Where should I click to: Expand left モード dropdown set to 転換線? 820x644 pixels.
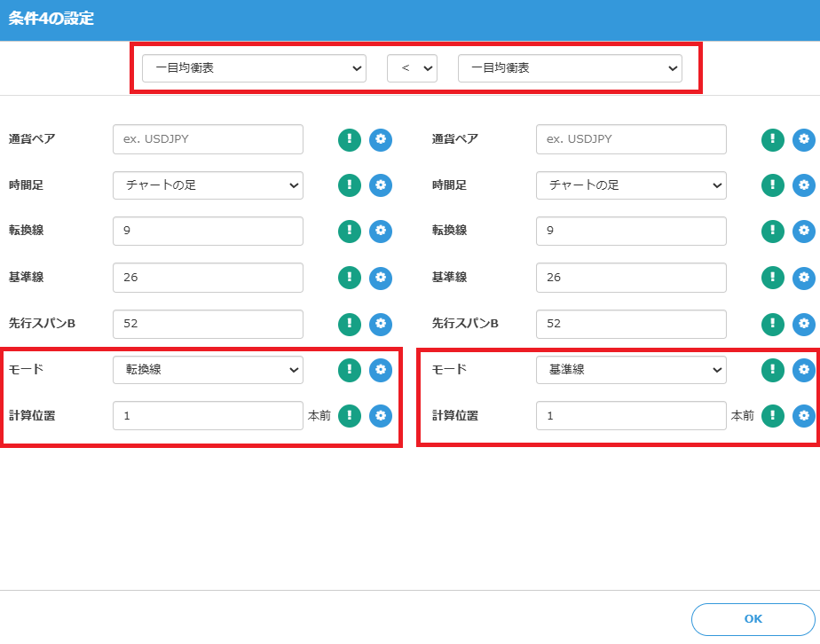208,370
